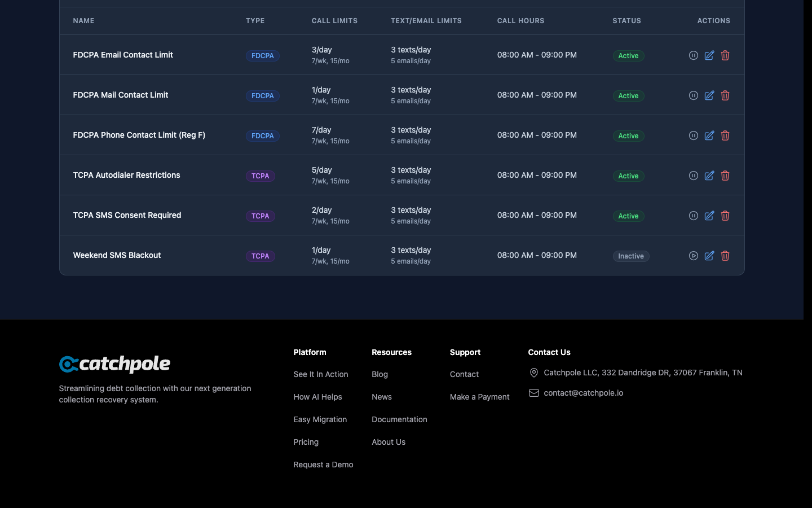
Task: Open the Pricing footer link
Action: (x=306, y=442)
